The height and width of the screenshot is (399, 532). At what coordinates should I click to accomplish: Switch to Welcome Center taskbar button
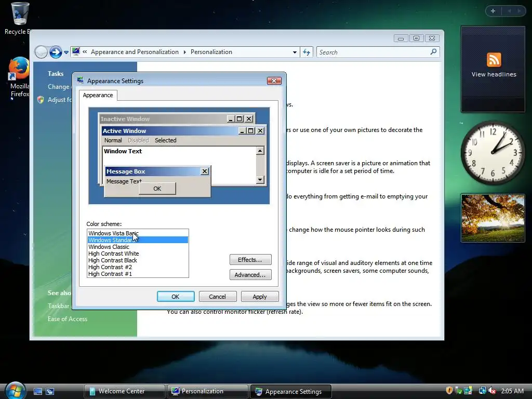(124, 391)
